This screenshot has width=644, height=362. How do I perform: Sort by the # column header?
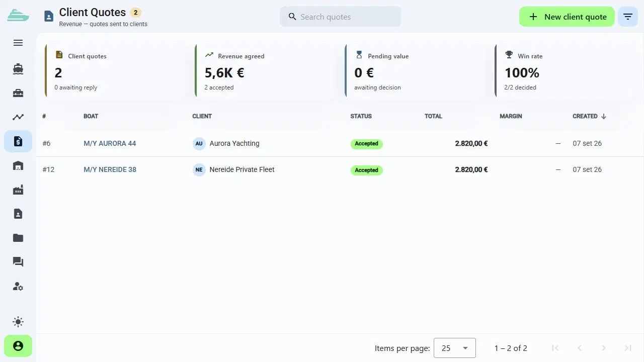pyautogui.click(x=44, y=116)
